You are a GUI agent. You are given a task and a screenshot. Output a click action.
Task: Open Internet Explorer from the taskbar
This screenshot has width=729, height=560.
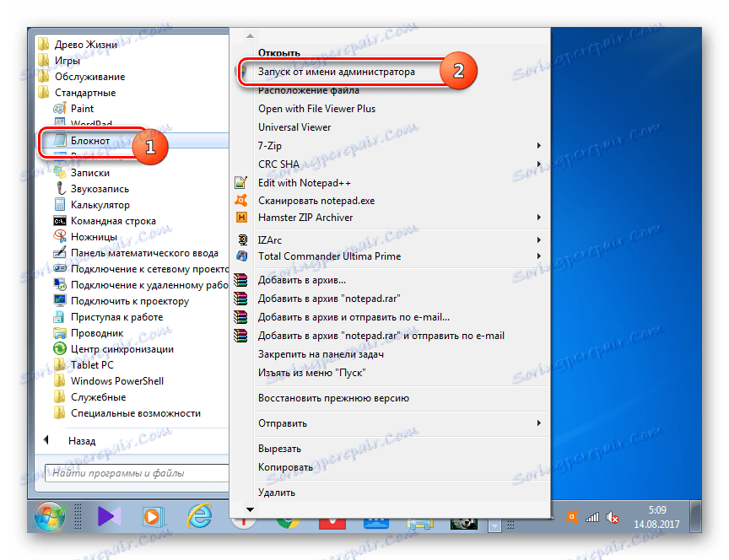[x=199, y=516]
